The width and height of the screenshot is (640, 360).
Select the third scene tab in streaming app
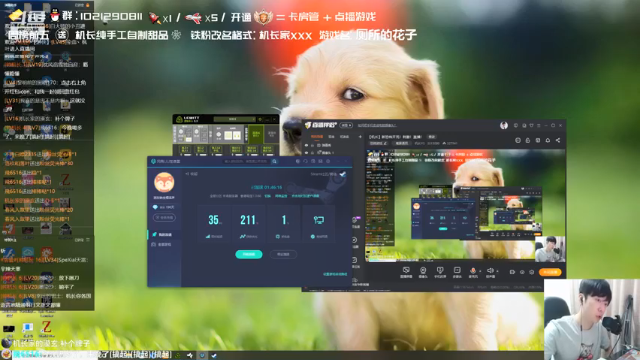click(344, 136)
